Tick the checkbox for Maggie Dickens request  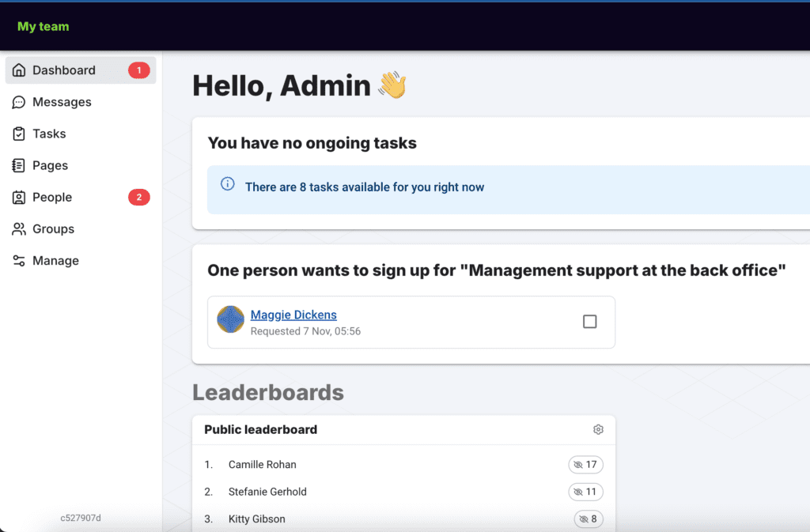[589, 322]
